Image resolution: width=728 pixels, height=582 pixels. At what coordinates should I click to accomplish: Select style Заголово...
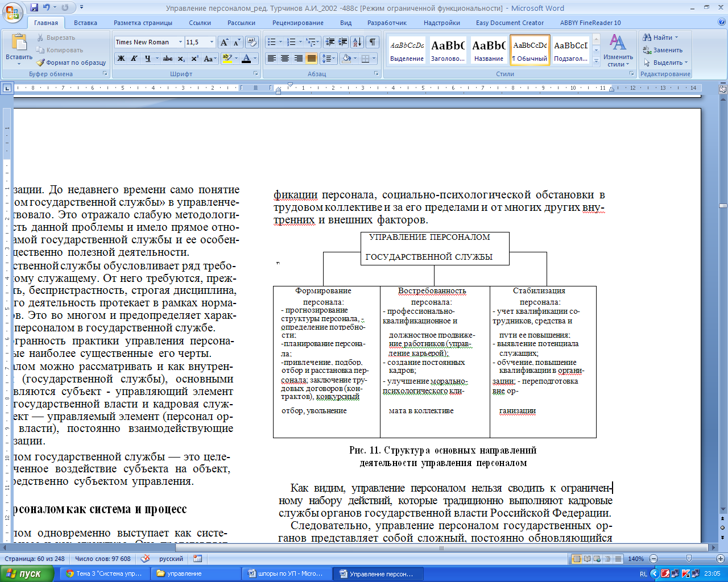click(x=448, y=50)
